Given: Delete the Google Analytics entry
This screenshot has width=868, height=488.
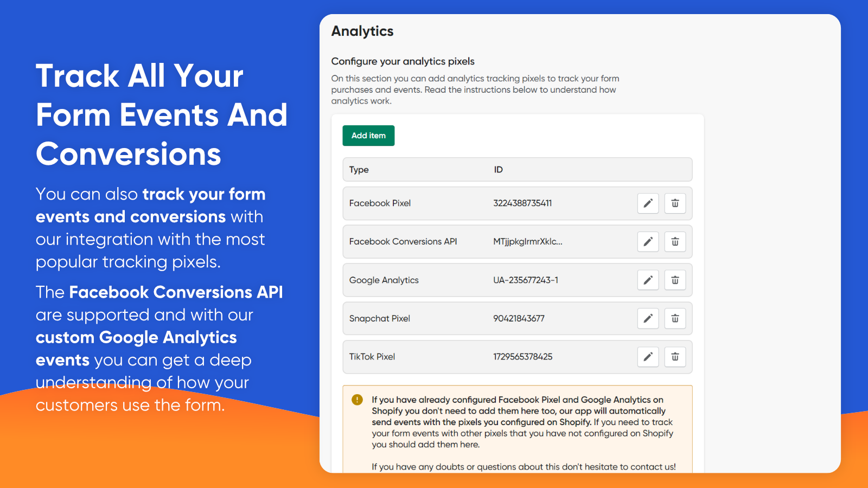Looking at the screenshot, I should (675, 280).
